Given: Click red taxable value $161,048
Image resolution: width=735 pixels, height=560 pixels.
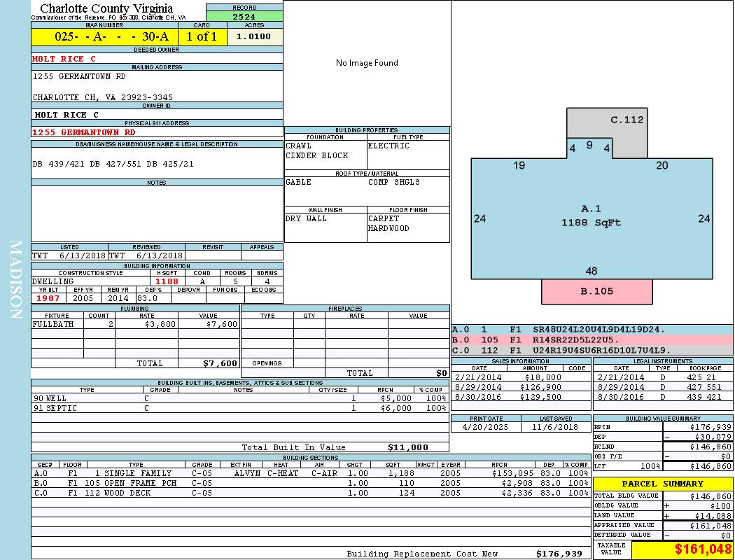Looking at the screenshot, I should tap(703, 549).
